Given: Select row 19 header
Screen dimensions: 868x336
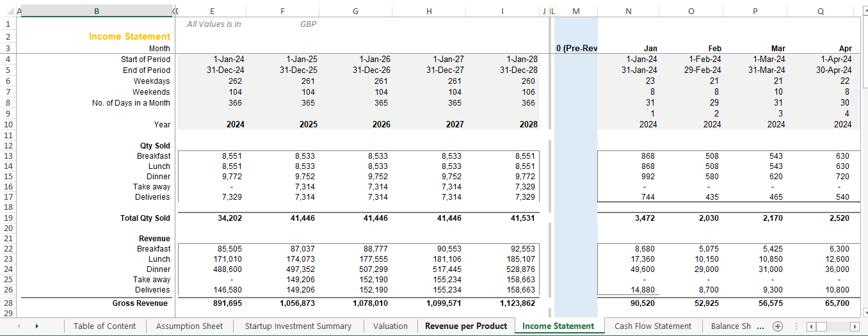Looking at the screenshot, I should (7, 218).
